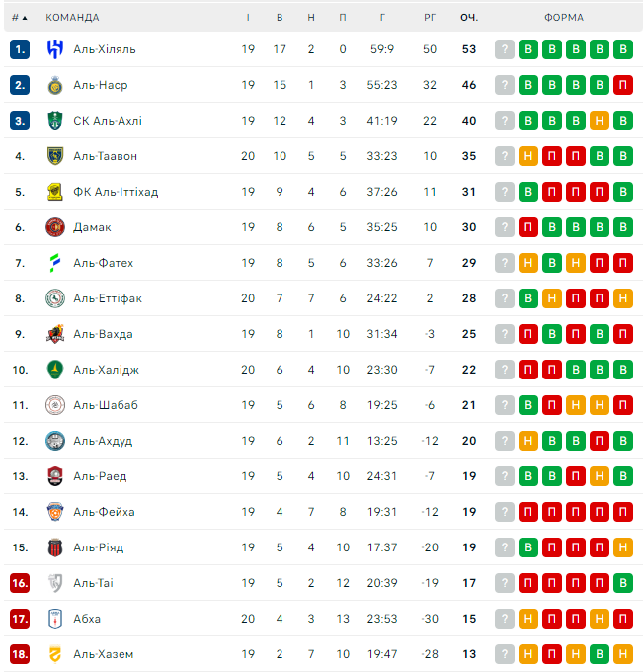Click the Al-Fateh club logo
The width and height of the screenshot is (643, 672).
click(54, 263)
